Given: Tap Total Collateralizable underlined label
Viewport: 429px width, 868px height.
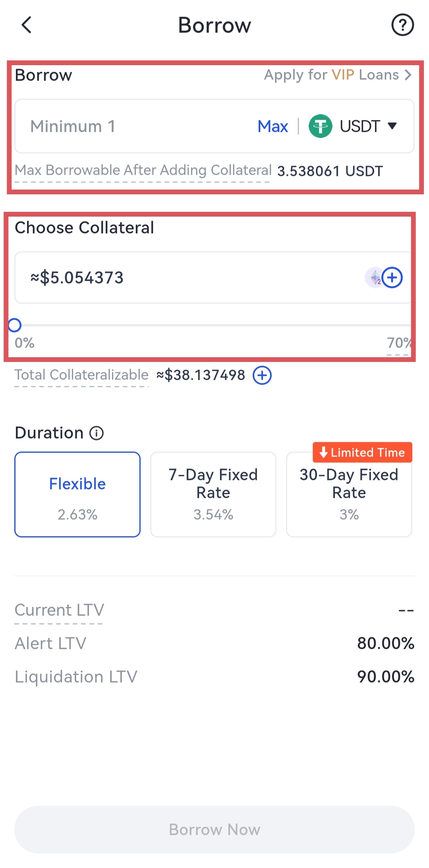Looking at the screenshot, I should (x=81, y=375).
